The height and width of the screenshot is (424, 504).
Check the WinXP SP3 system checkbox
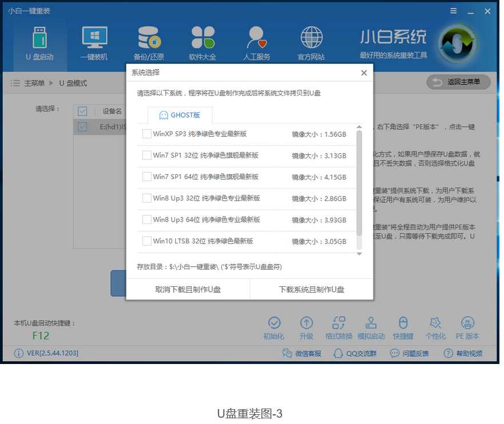(x=146, y=134)
